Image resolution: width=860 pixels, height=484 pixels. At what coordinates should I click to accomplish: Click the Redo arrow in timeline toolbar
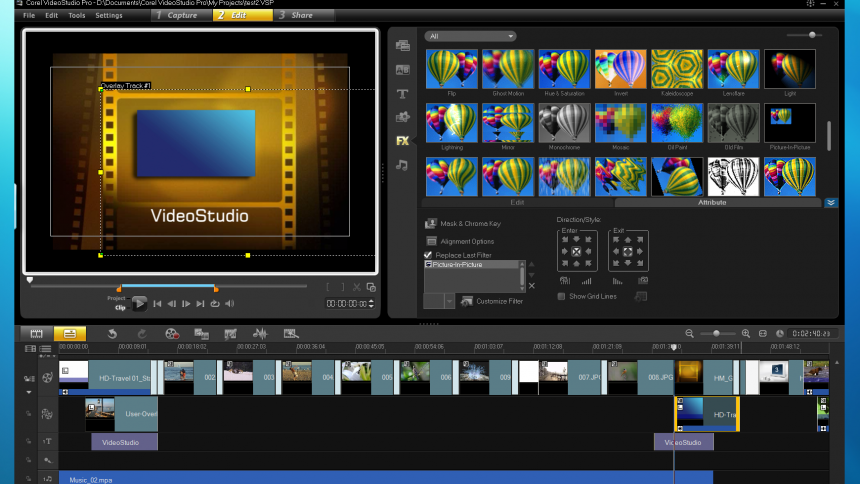pos(142,334)
